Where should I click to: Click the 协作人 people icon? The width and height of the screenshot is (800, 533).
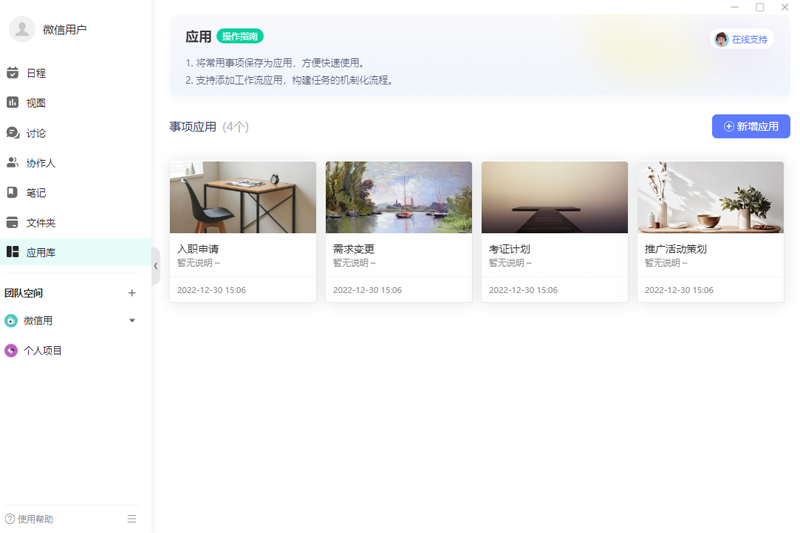13,163
